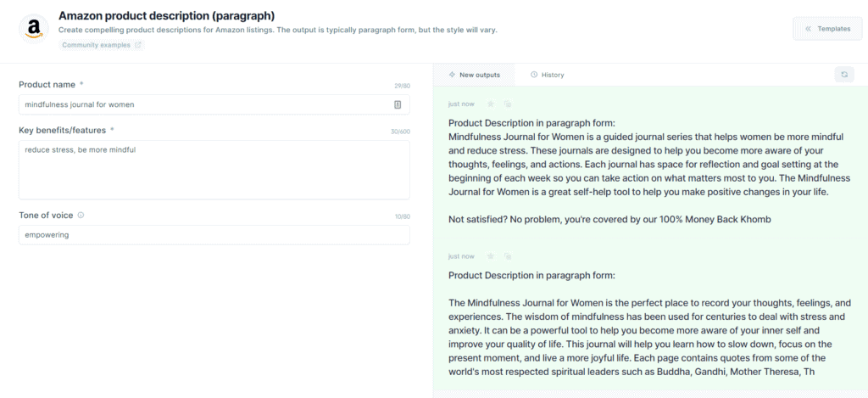868x398 pixels.
Task: Click the first output's description paragraph text
Action: tap(649, 164)
